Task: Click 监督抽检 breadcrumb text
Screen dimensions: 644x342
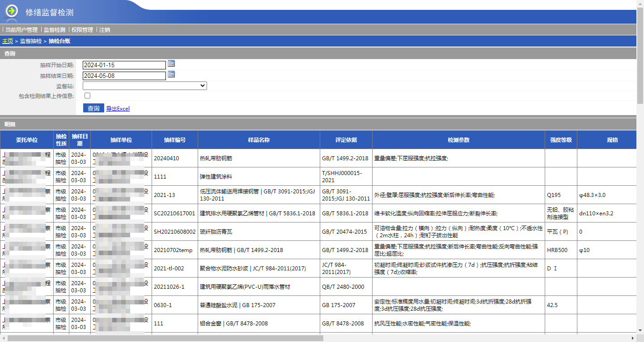Action: pos(31,41)
